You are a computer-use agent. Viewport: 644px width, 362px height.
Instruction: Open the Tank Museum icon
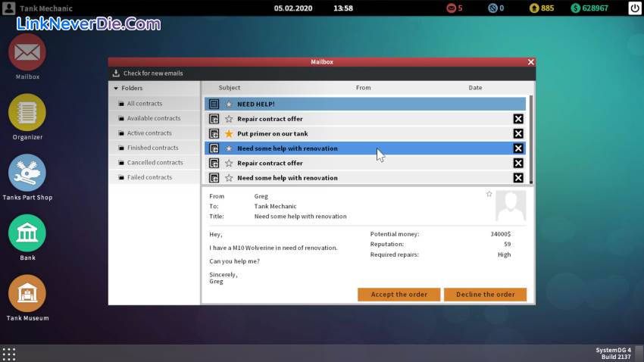(27, 293)
